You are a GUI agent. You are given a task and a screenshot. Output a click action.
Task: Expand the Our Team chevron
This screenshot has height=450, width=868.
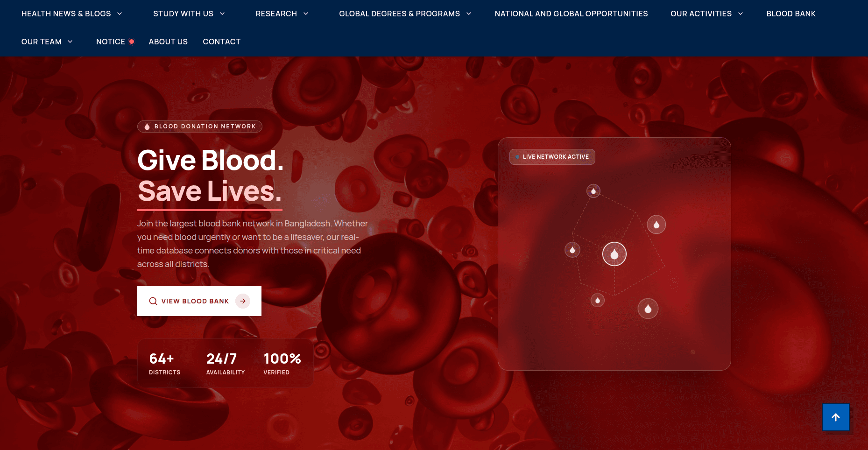[x=70, y=42]
